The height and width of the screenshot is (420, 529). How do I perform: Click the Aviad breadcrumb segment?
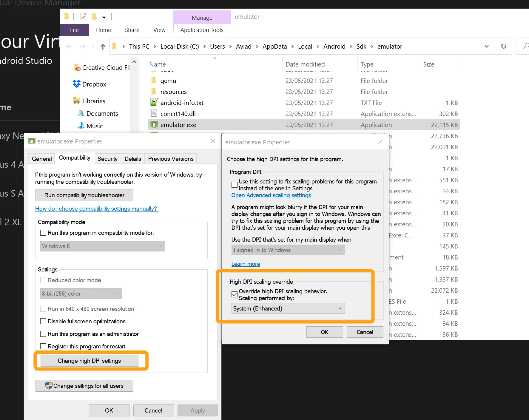pyautogui.click(x=244, y=46)
